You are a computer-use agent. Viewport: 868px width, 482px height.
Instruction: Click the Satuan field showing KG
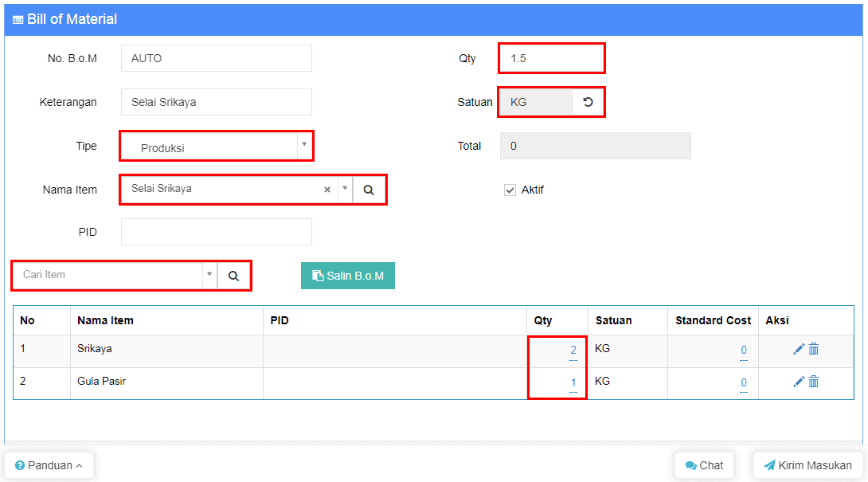click(536, 102)
